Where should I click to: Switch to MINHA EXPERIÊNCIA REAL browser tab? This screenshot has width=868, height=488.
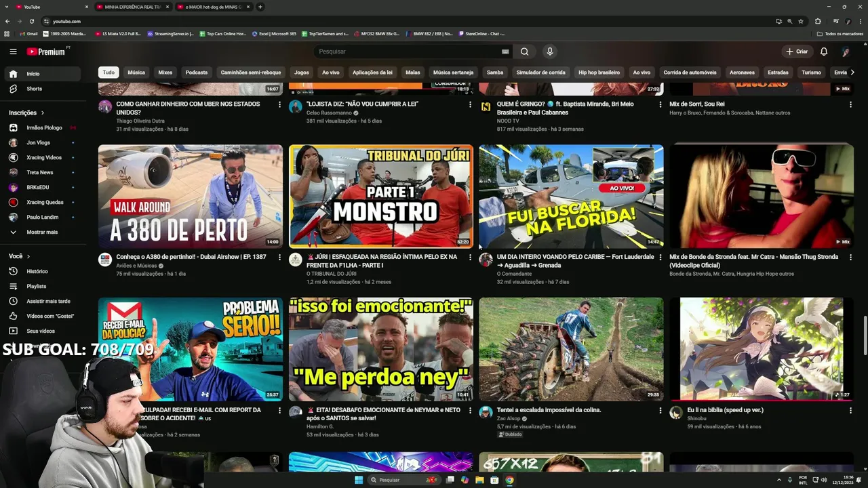click(132, 7)
